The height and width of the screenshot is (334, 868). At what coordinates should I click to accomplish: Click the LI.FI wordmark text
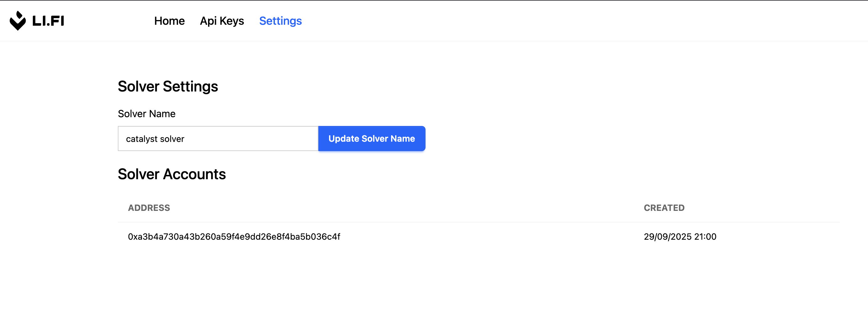pos(48,21)
